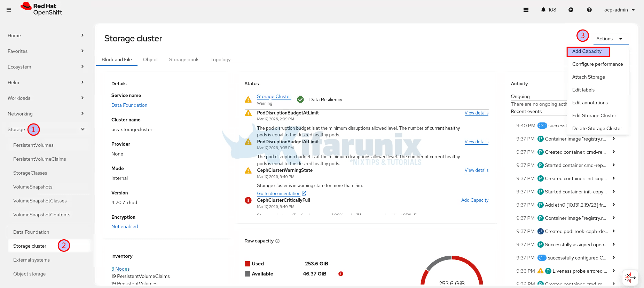Image resolution: width=644 pixels, height=288 pixels.
Task: Open External systems in the sidebar
Action: pos(49,260)
